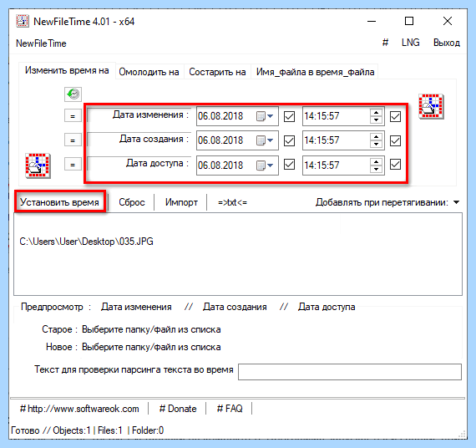The image size is (476, 448).
Task: Toggle date checkbox for Дата изменения
Action: (x=289, y=116)
